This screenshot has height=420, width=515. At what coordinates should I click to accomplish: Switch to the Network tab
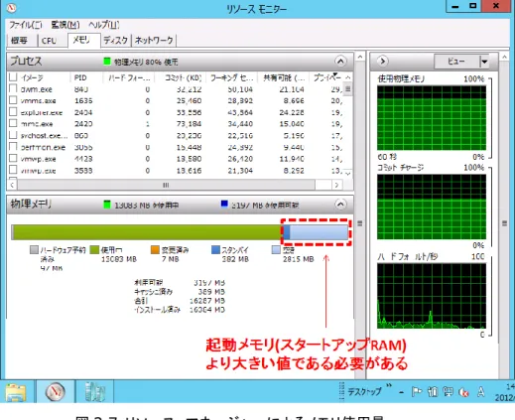tap(154, 41)
